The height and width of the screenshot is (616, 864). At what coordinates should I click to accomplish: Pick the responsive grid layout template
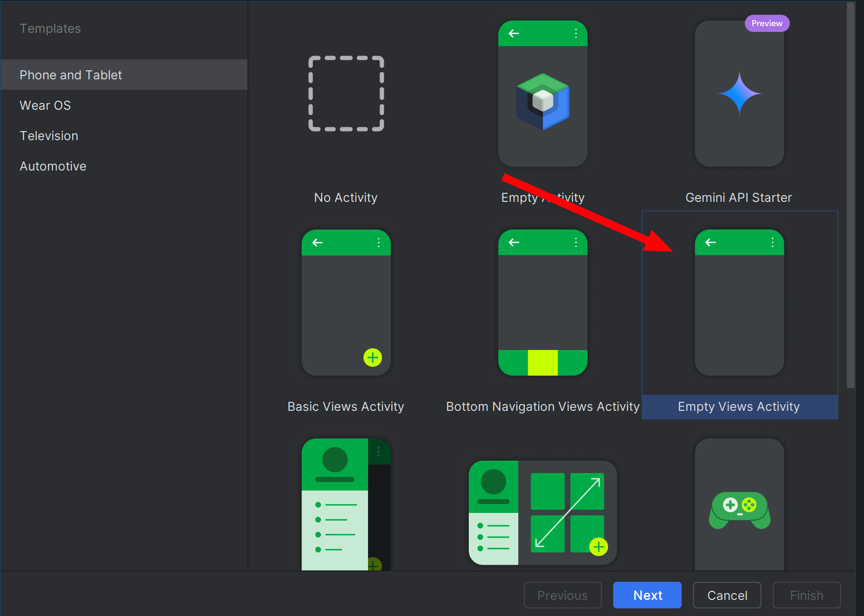pyautogui.click(x=542, y=512)
